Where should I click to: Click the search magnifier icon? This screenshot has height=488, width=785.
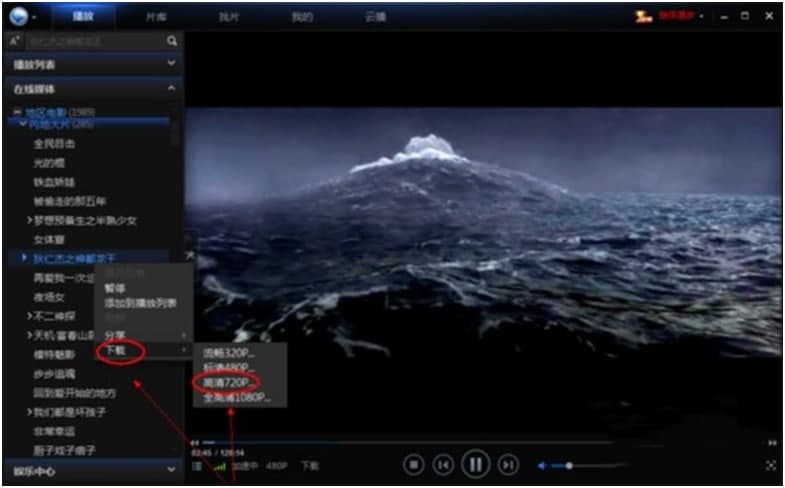click(x=172, y=41)
